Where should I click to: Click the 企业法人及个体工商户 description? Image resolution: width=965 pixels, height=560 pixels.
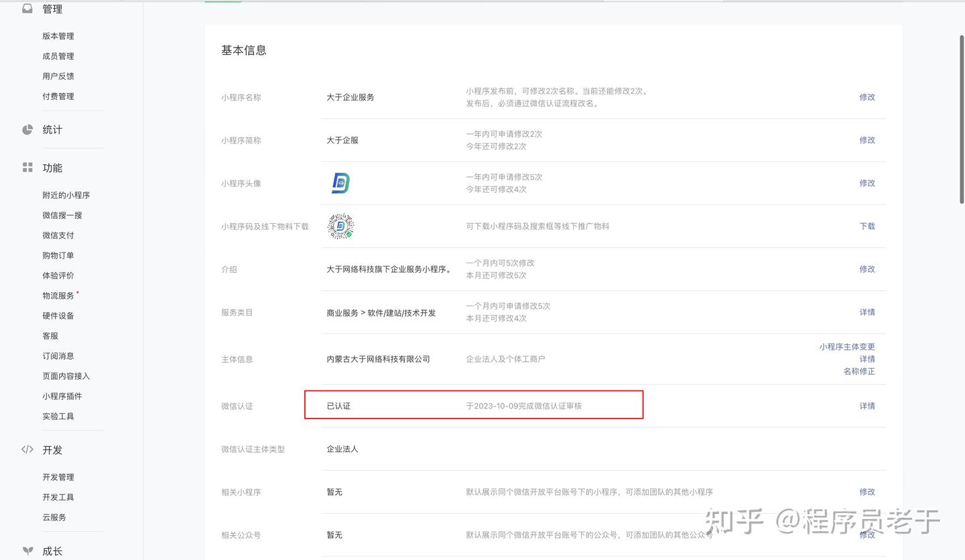pos(506,359)
